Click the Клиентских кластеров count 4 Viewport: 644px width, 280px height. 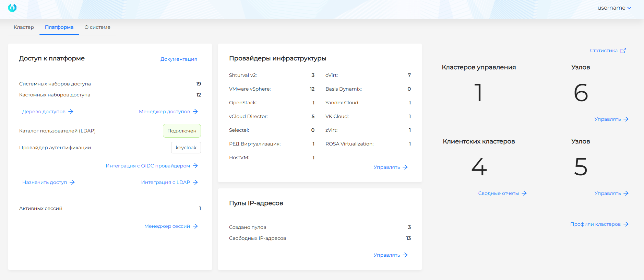pyautogui.click(x=479, y=167)
